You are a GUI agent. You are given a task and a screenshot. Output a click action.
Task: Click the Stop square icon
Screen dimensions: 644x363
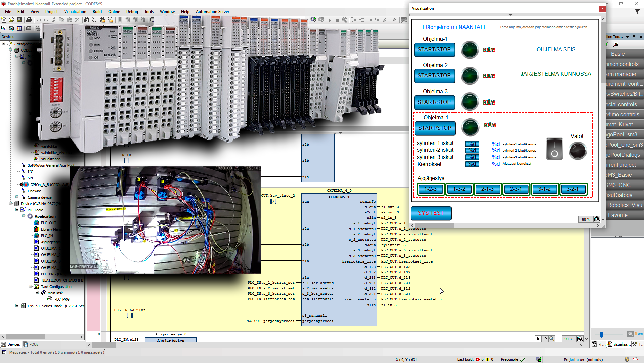tap(337, 20)
